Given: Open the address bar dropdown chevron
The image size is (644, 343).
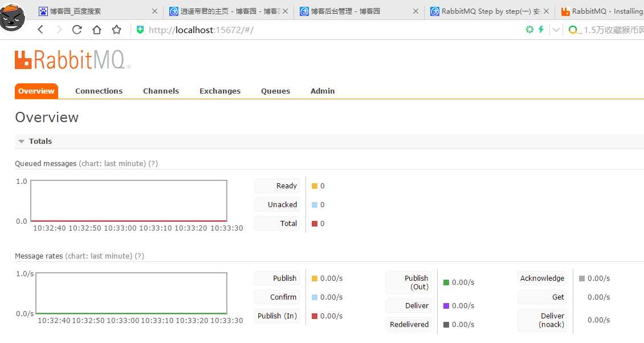Looking at the screenshot, I should pyautogui.click(x=556, y=30).
